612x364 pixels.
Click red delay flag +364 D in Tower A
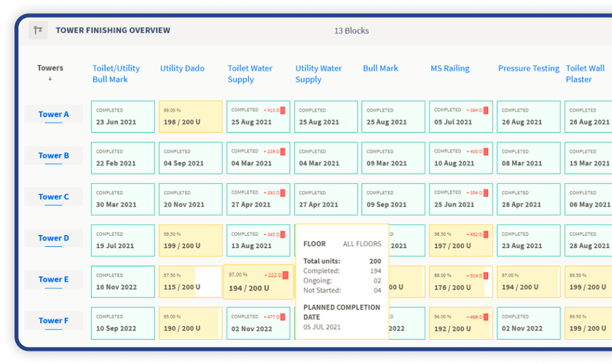(486, 111)
